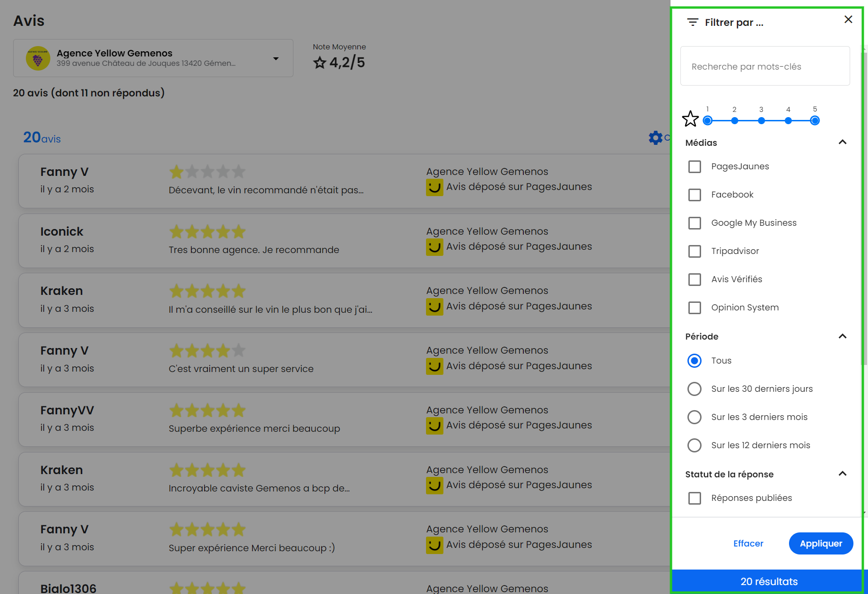
Task: Collapse the Statut de la réponse section
Action: tap(843, 474)
